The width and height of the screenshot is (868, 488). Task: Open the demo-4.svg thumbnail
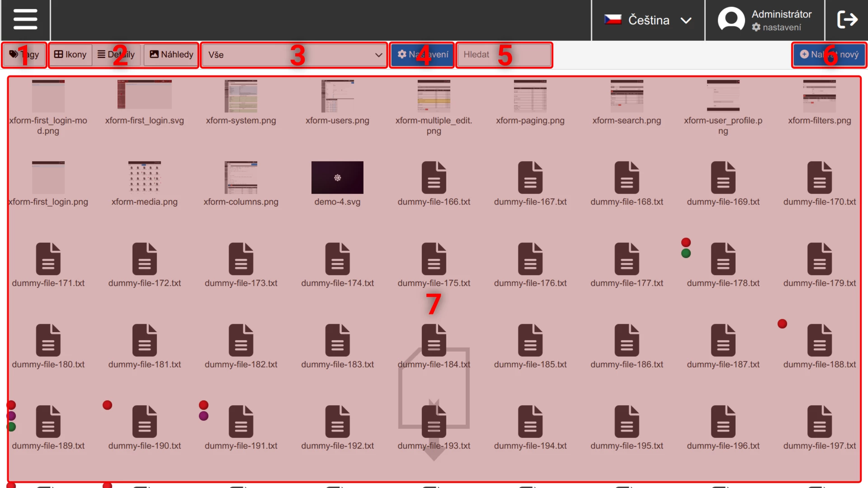337,178
